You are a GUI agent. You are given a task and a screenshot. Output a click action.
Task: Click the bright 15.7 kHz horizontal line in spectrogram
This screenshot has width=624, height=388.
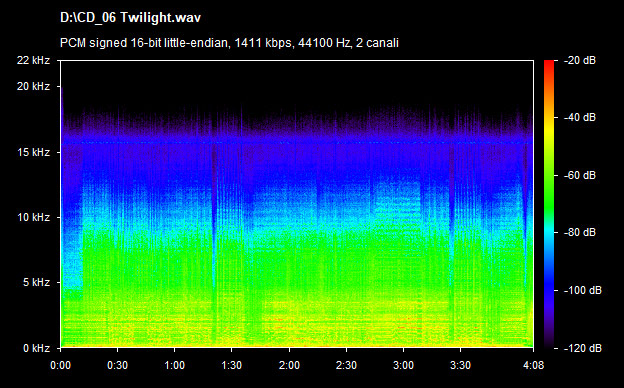click(297, 142)
